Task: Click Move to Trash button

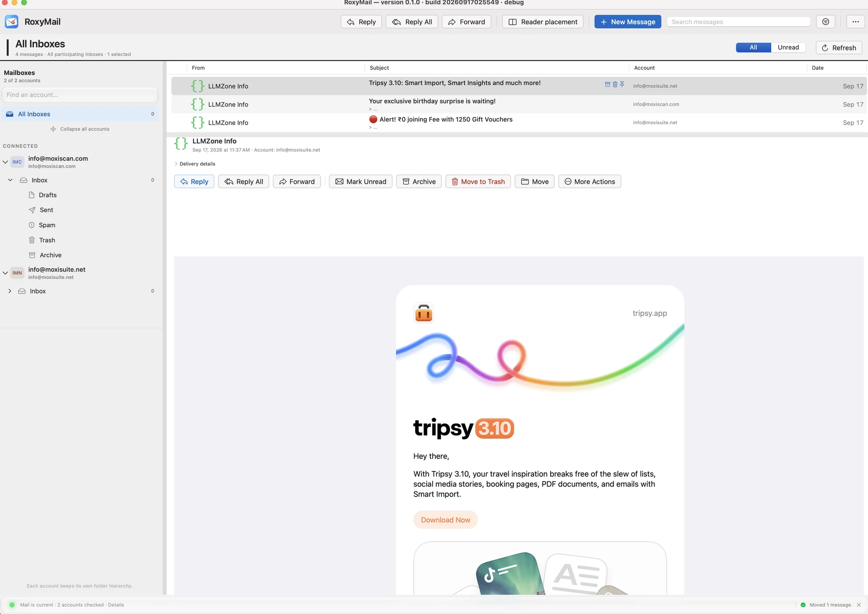Action: pos(478,182)
